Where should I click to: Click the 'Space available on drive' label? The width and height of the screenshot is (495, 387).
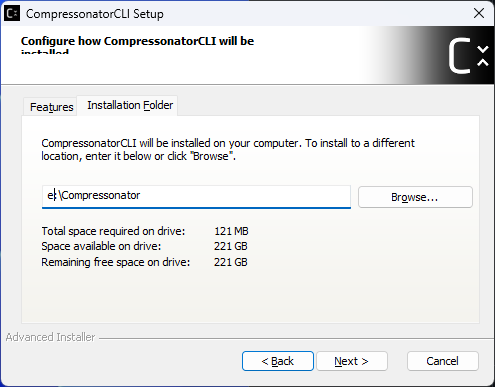click(x=101, y=246)
